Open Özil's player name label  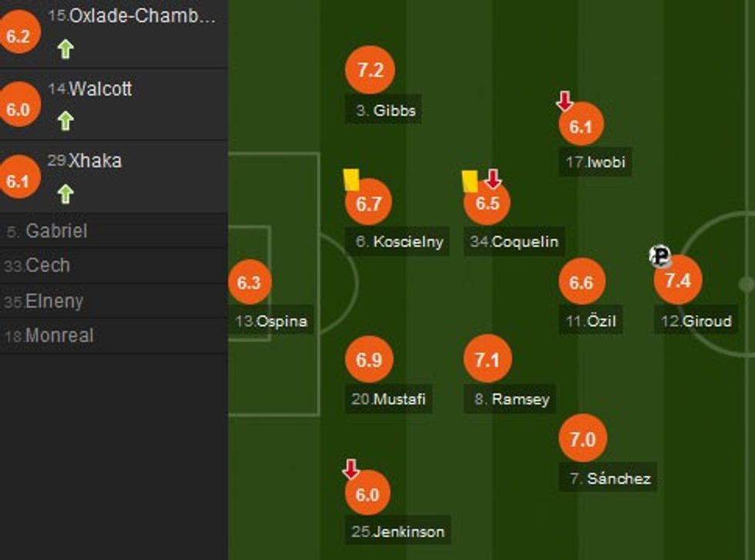(592, 321)
